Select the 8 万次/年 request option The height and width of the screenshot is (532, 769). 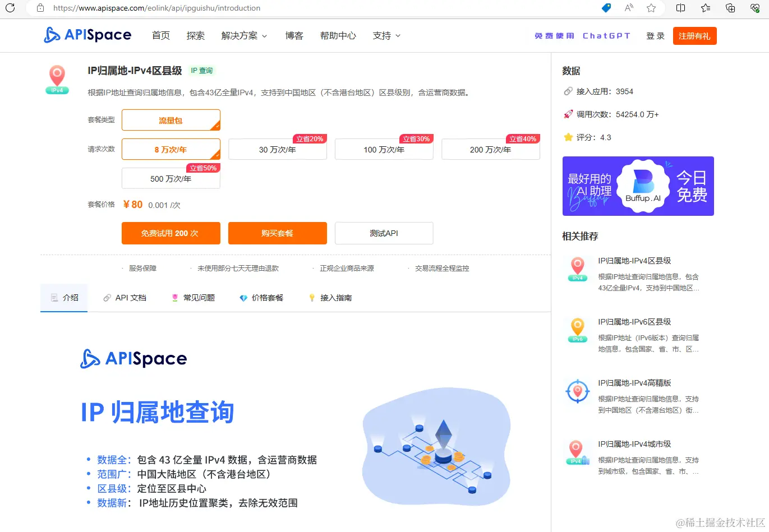171,149
